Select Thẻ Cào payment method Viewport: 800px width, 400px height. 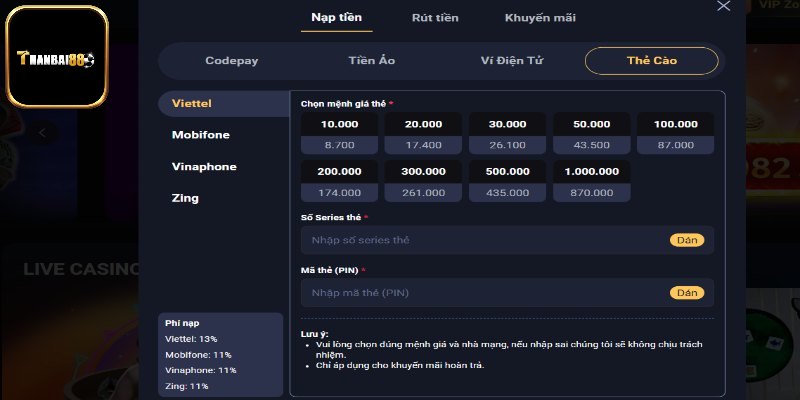(x=652, y=61)
